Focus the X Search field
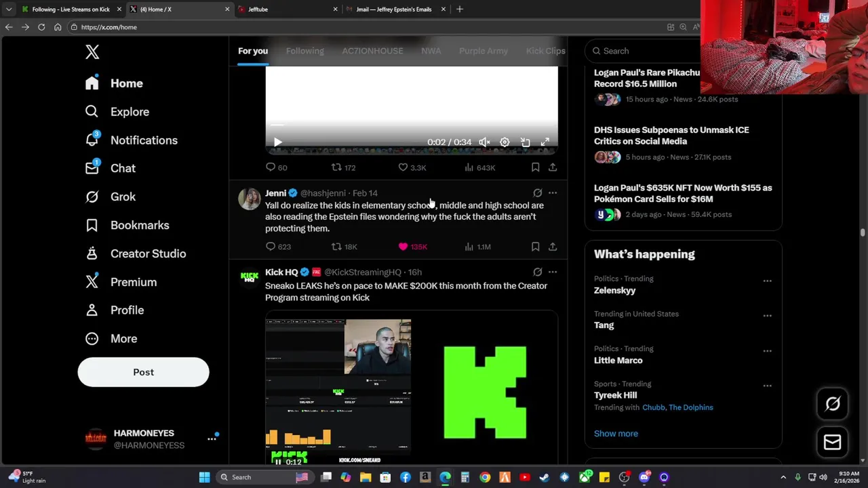This screenshot has width=868, height=488. point(644,51)
